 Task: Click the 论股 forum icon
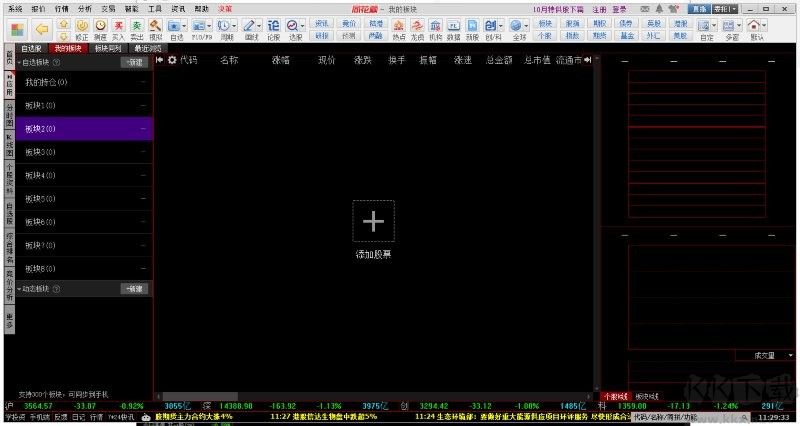[x=274, y=27]
